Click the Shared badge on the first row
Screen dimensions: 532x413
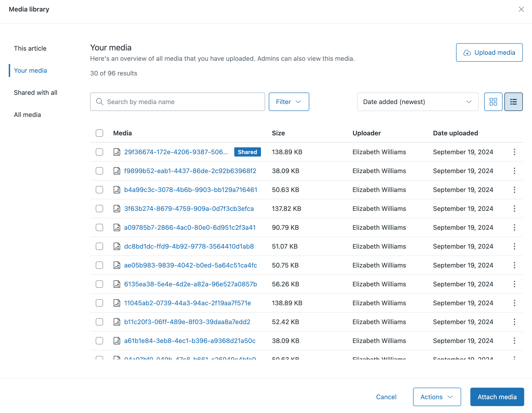pos(247,152)
